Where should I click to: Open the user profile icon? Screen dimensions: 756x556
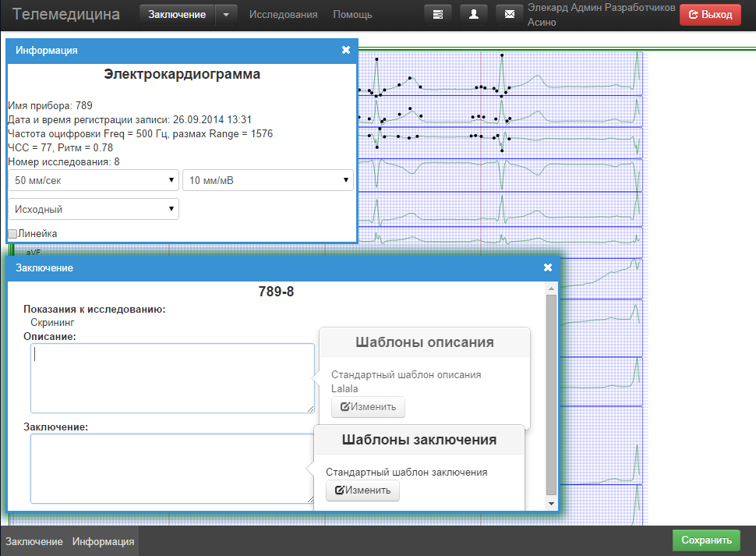click(x=473, y=15)
